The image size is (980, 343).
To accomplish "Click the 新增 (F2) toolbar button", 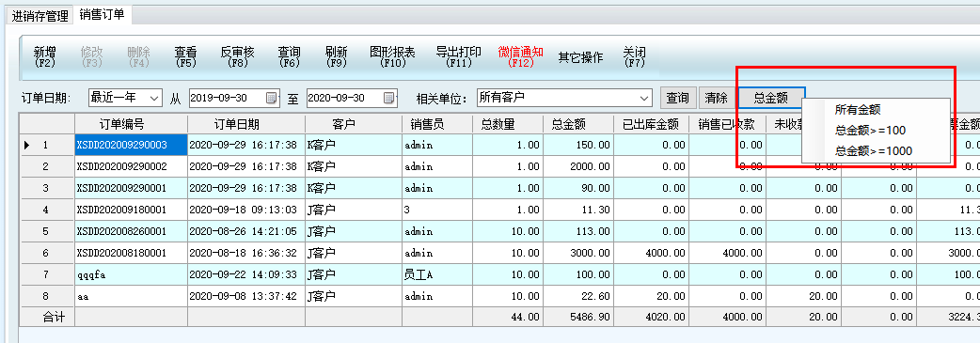I will tap(44, 57).
